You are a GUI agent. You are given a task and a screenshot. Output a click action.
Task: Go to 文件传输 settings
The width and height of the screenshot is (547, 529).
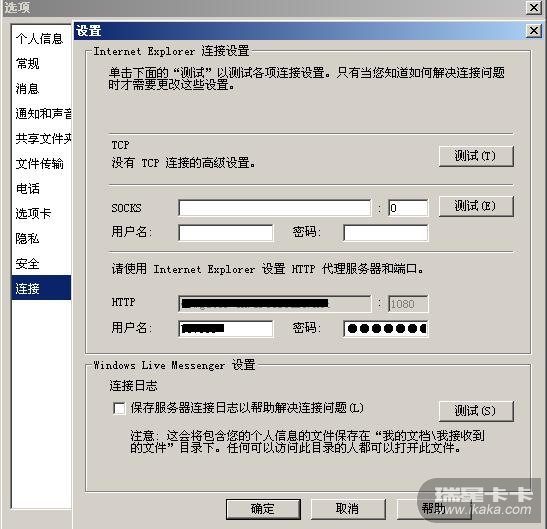41,164
